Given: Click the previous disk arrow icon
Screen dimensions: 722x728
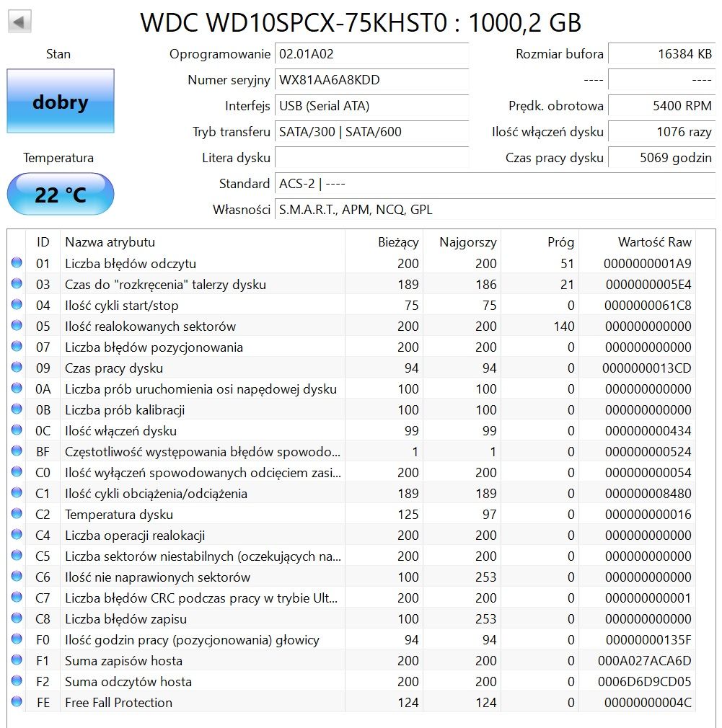Looking at the screenshot, I should click(19, 22).
